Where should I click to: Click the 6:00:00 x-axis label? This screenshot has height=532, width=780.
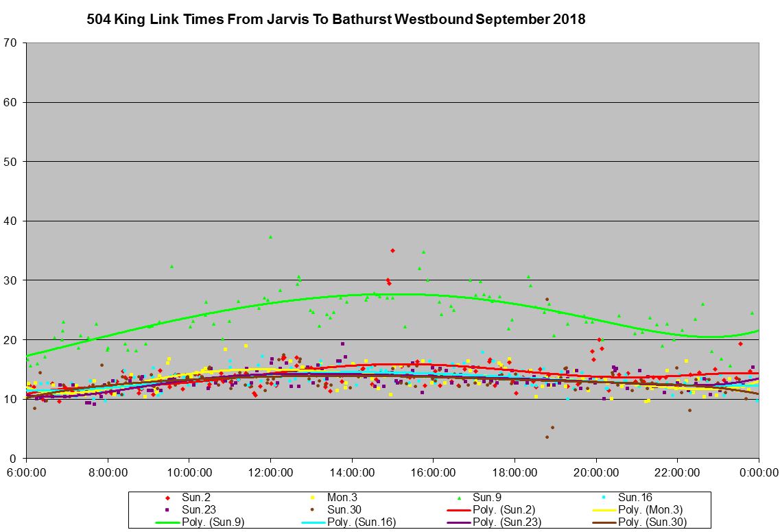click(x=26, y=472)
